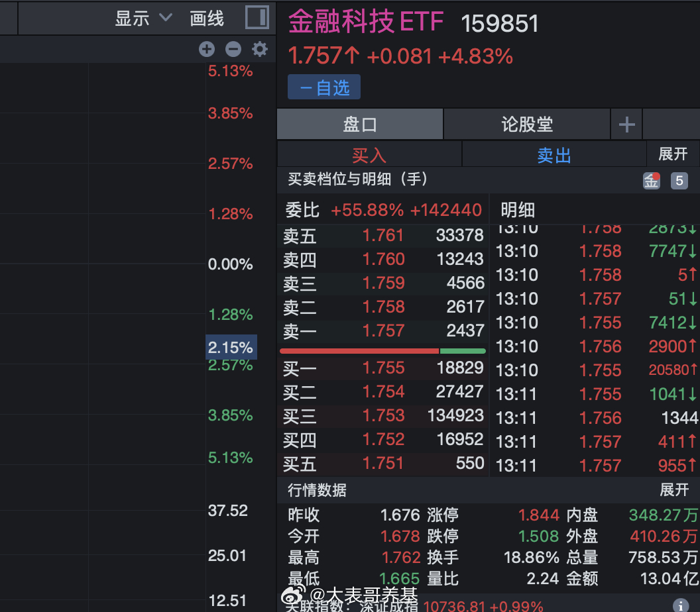700x612 pixels.
Task: Click the chart zoom-out minus icon
Action: click(233, 49)
